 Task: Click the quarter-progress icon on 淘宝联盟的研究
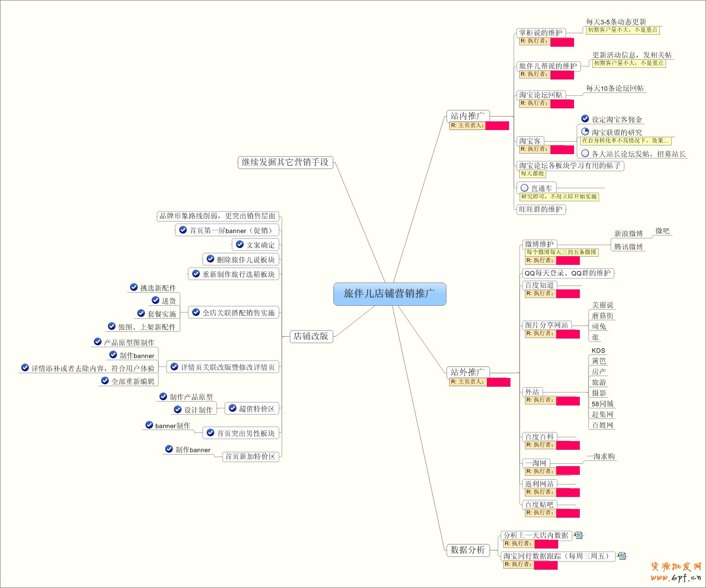pyautogui.click(x=585, y=131)
